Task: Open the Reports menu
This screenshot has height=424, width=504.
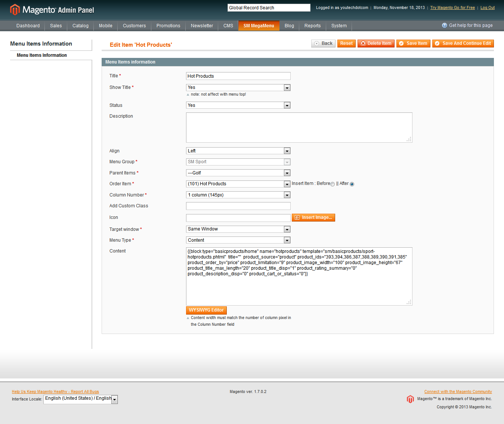Action: click(312, 26)
